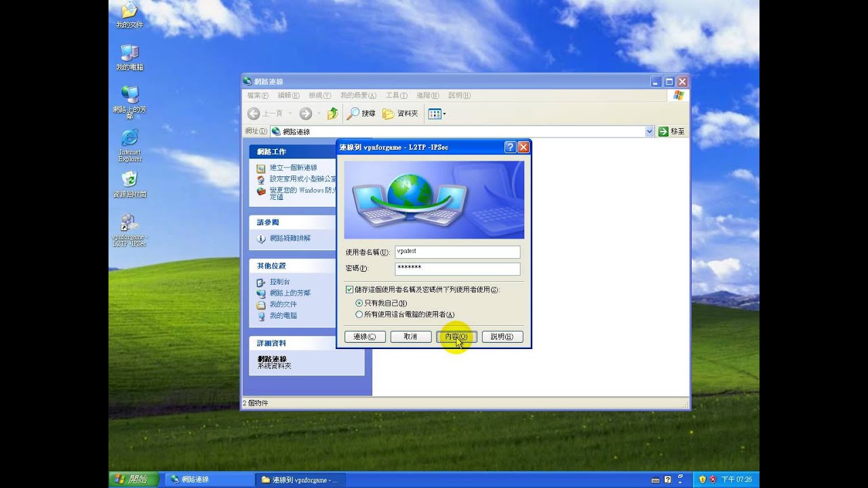Screen dimensions: 868x488
Task: Click the language bar help icon
Action: click(x=668, y=480)
